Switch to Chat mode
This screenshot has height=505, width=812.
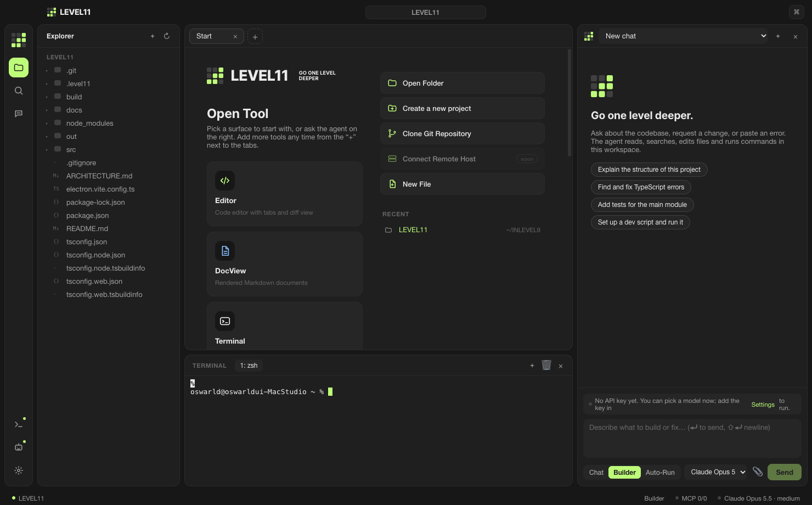click(x=596, y=472)
